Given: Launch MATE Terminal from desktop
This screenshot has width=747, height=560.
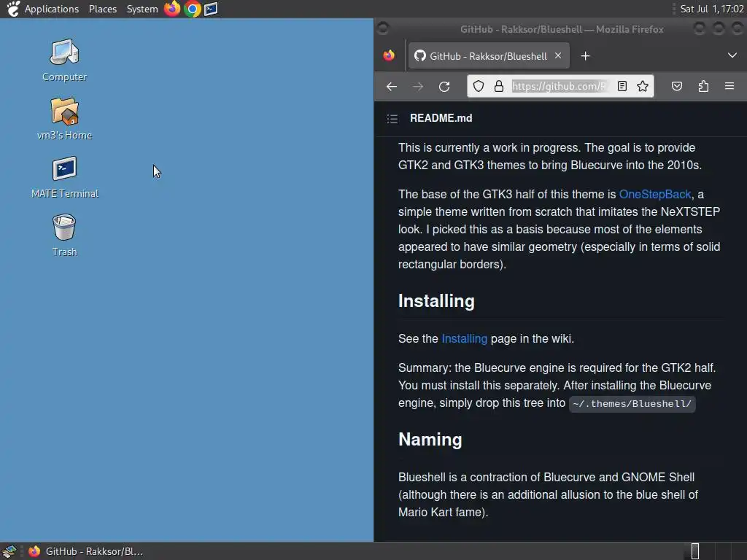Looking at the screenshot, I should [64, 176].
